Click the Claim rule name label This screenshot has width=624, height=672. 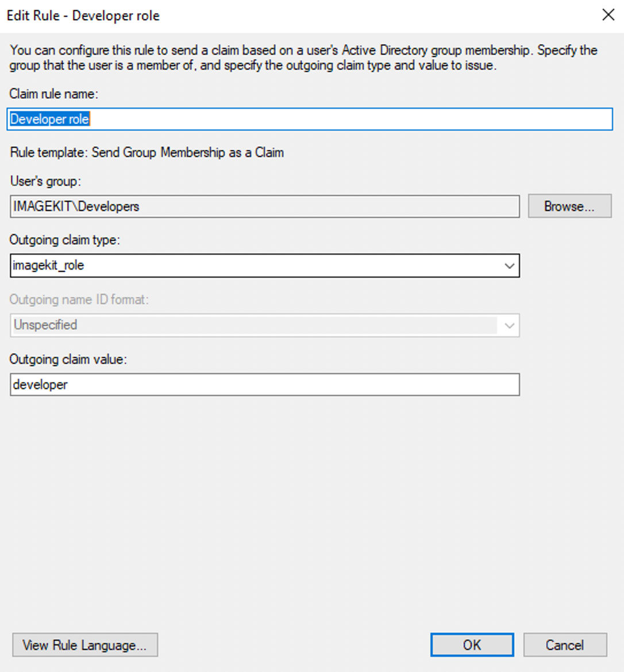tap(54, 94)
